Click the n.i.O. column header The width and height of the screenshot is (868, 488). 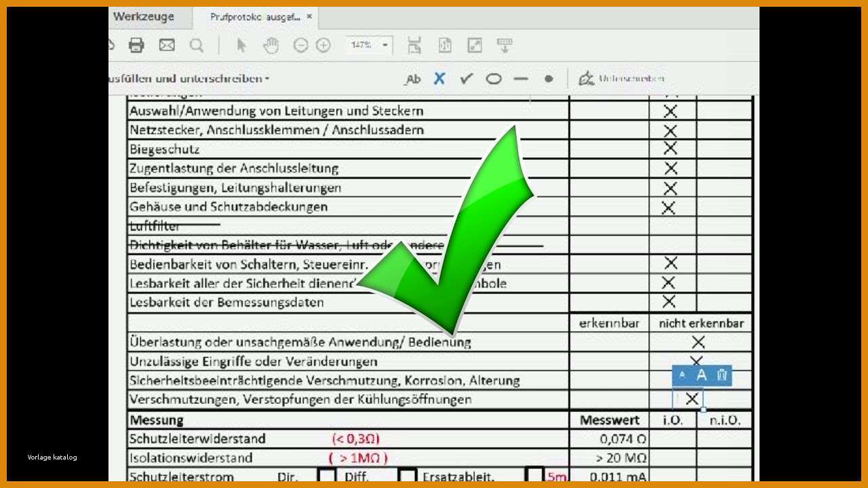pyautogui.click(x=725, y=420)
